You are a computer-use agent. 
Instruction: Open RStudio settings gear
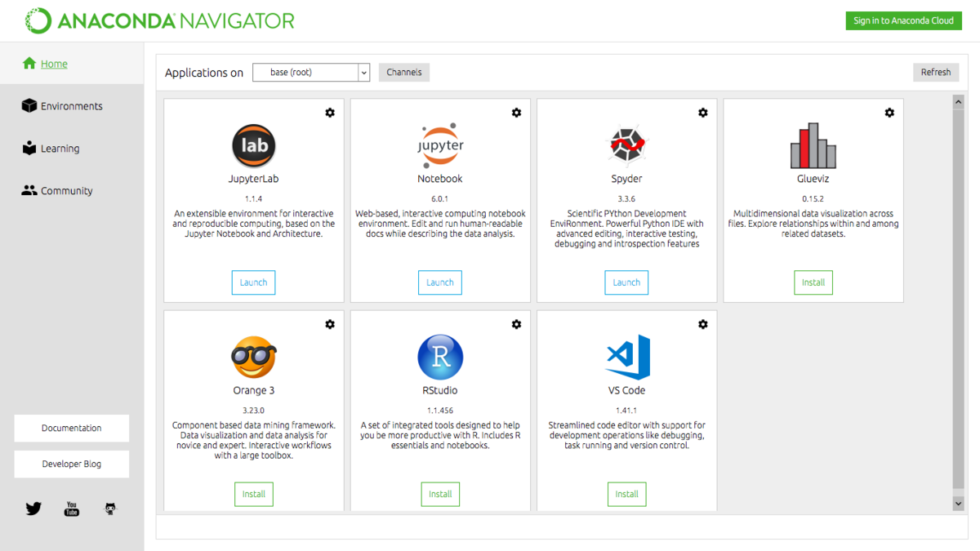coord(516,324)
